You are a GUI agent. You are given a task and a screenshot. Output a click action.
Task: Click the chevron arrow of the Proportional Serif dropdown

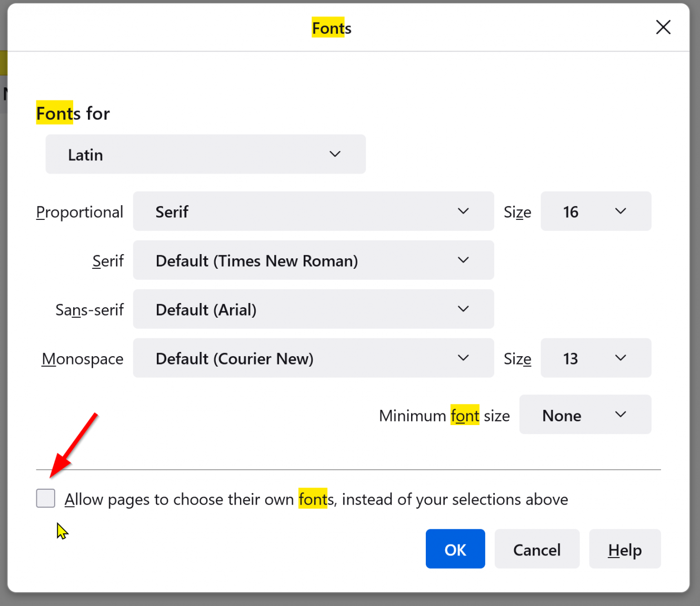pos(463,211)
